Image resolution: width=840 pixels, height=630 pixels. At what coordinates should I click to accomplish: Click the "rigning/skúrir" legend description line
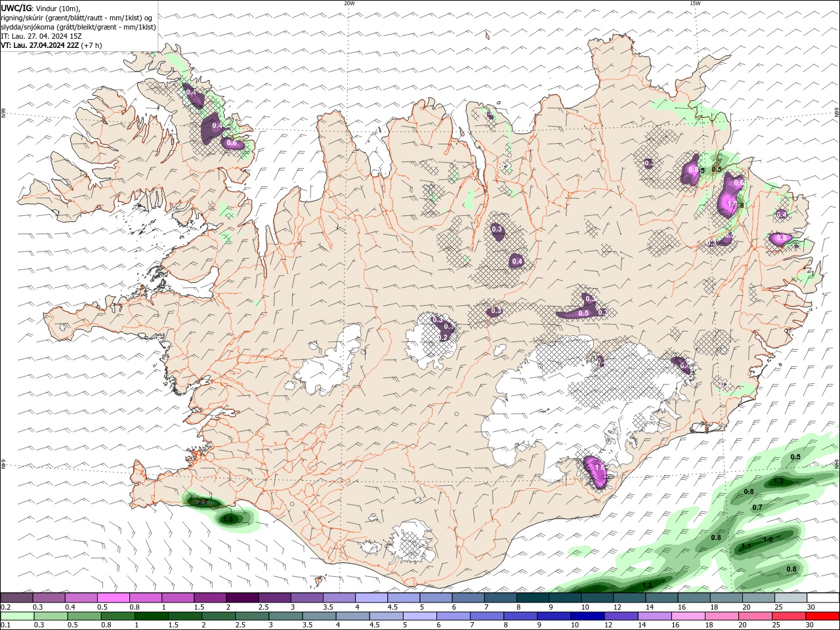tap(76, 18)
